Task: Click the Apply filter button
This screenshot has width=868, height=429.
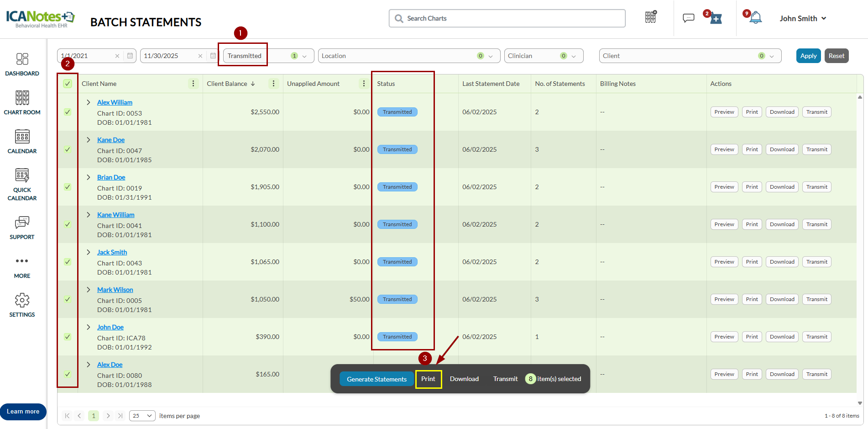Action: pyautogui.click(x=808, y=56)
